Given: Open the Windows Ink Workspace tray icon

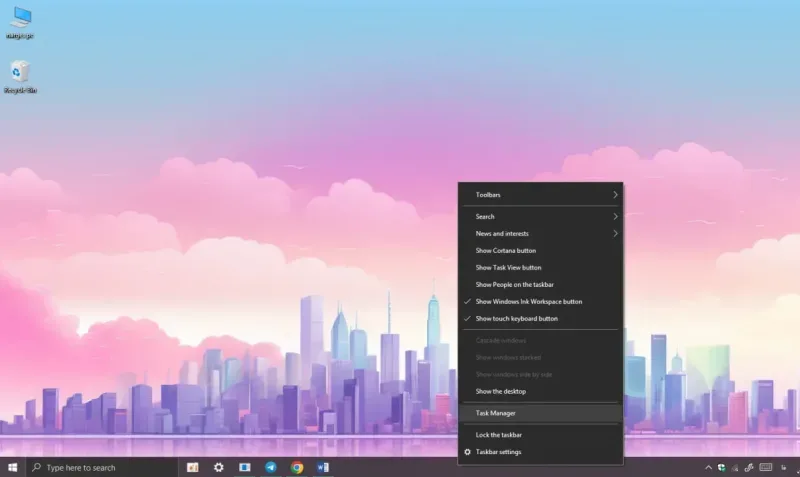Looking at the screenshot, I should [748, 467].
